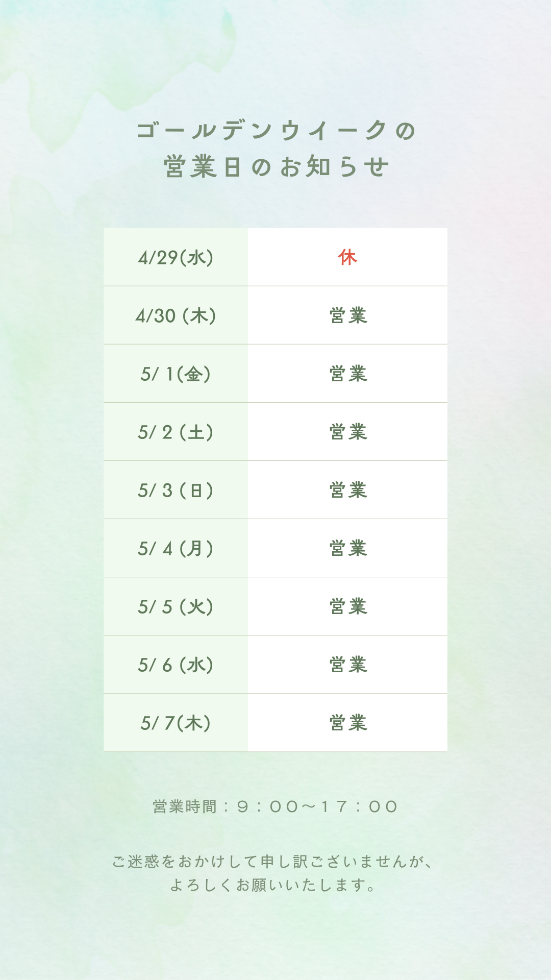Click 営業 status beside 5/3(日)
This screenshot has height=980, width=551.
348,490
